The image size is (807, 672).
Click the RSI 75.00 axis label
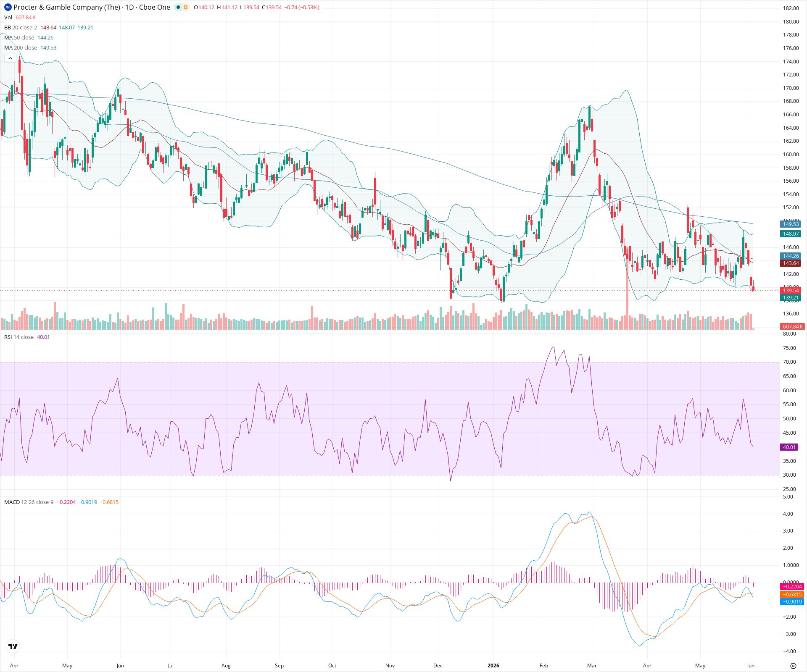pos(789,348)
